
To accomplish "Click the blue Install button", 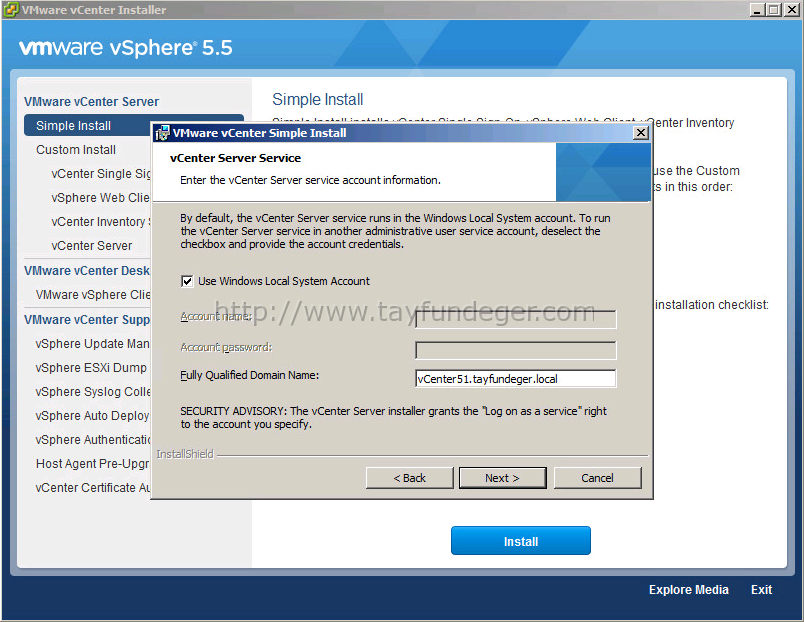I will pyautogui.click(x=520, y=541).
